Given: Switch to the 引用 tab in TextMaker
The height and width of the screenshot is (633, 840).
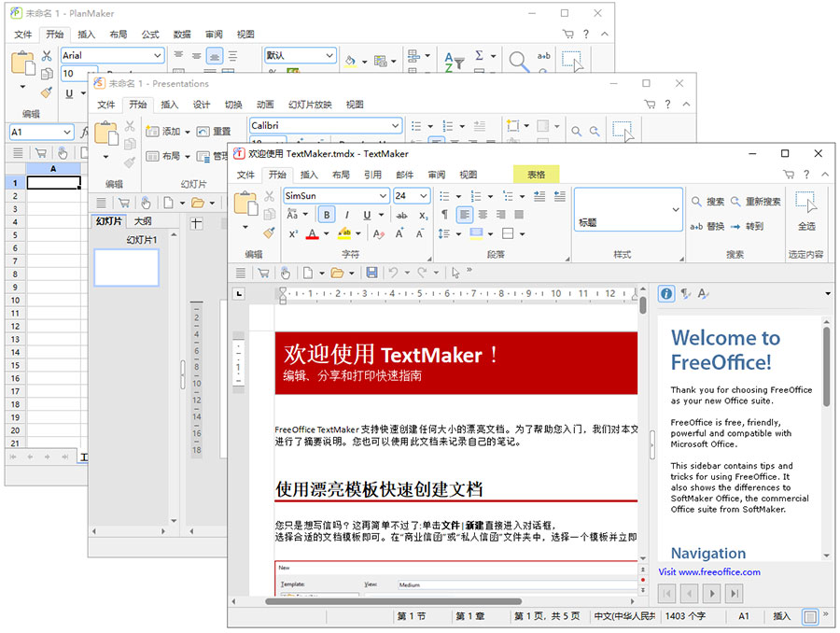Looking at the screenshot, I should [x=372, y=175].
